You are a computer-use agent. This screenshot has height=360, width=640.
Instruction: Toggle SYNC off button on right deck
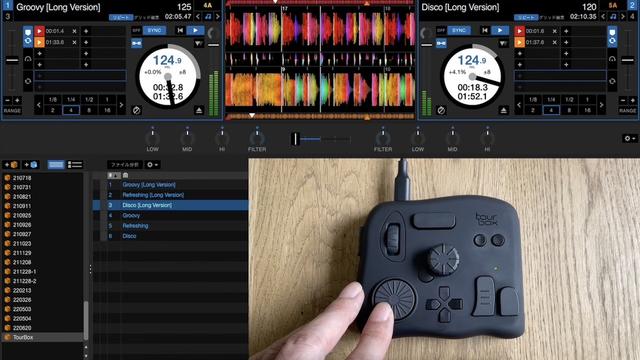(x=441, y=31)
